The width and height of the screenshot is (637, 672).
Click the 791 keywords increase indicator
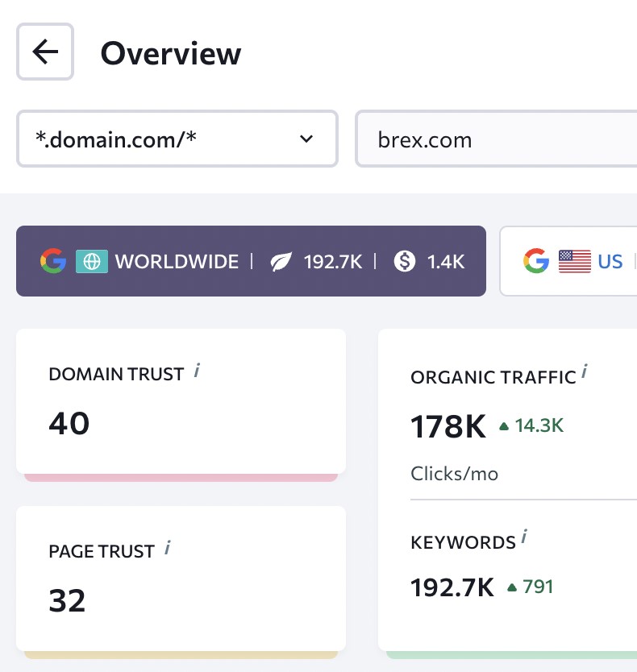[x=531, y=587]
